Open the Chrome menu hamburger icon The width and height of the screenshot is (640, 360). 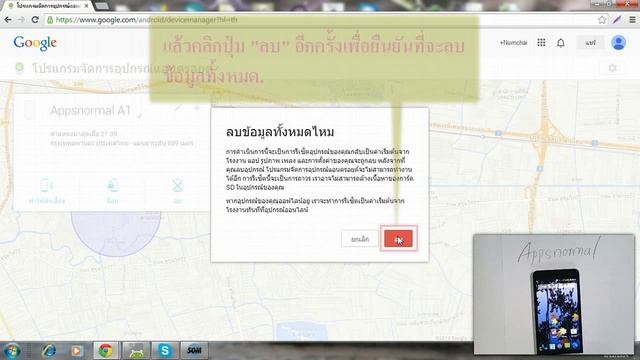(x=632, y=20)
